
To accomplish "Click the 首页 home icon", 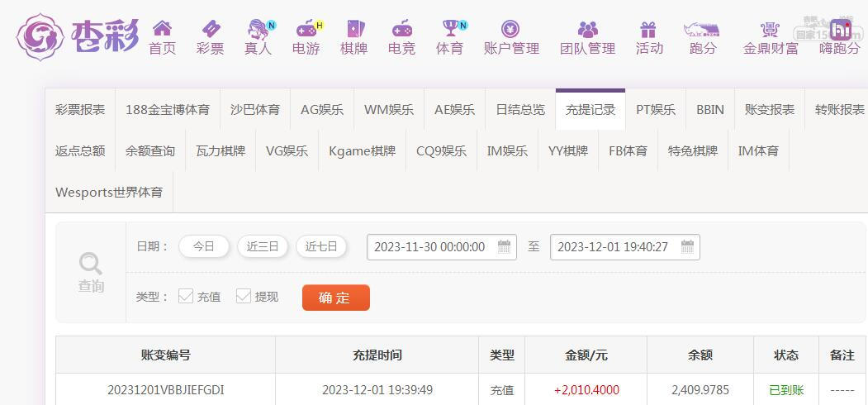I will tap(162, 29).
